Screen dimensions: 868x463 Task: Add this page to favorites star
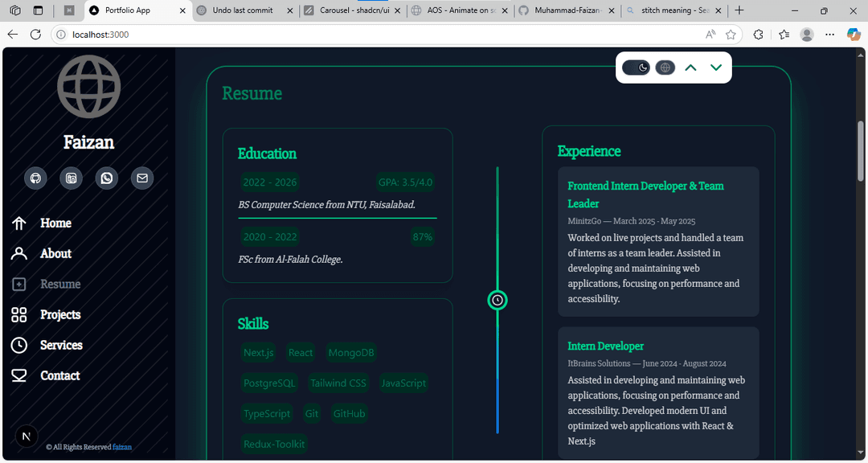point(731,35)
